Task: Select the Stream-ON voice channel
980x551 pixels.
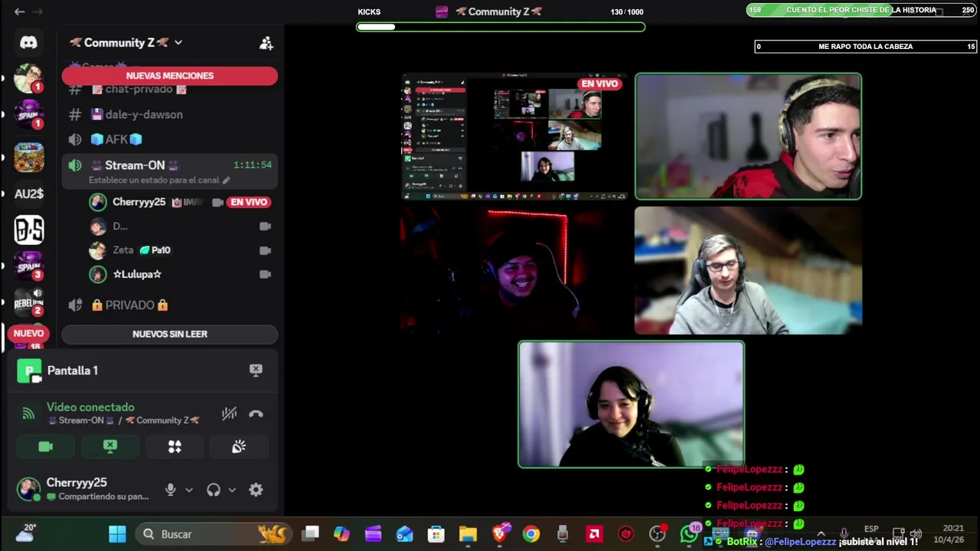Action: tap(169, 171)
